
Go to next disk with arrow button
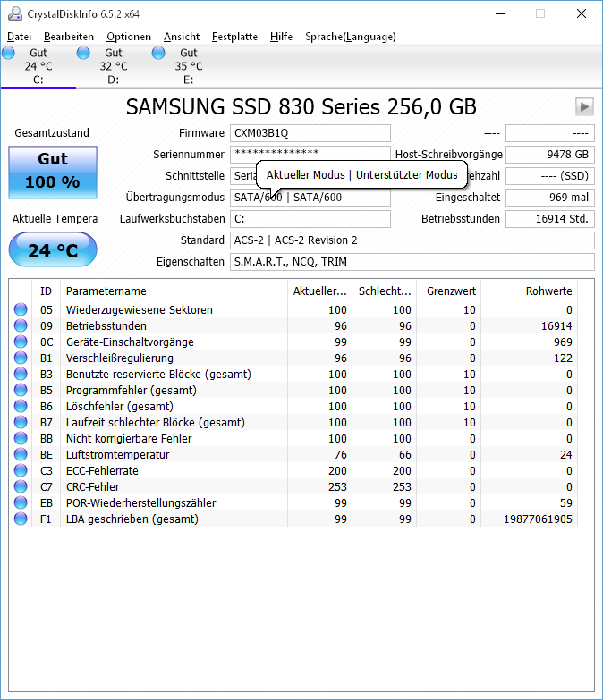pos(585,107)
